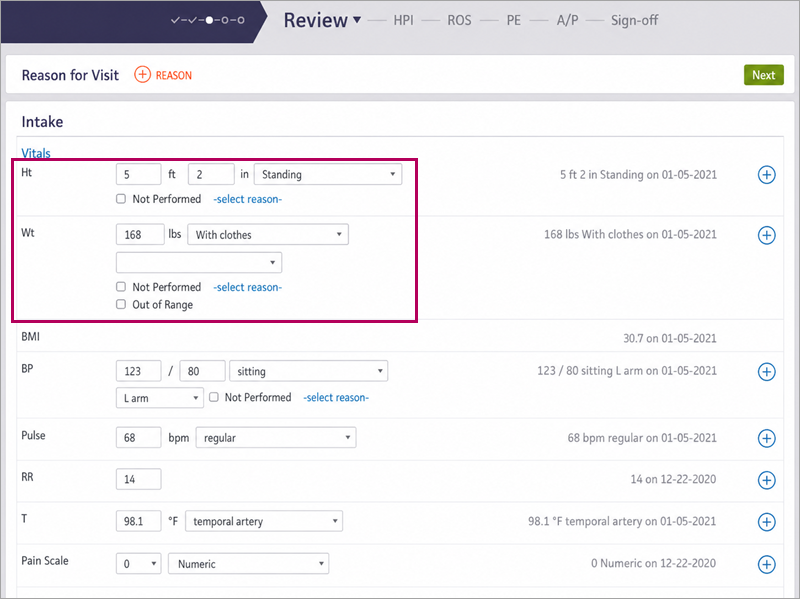The height and width of the screenshot is (599, 800).
Task: Click the green Next button
Action: click(763, 75)
